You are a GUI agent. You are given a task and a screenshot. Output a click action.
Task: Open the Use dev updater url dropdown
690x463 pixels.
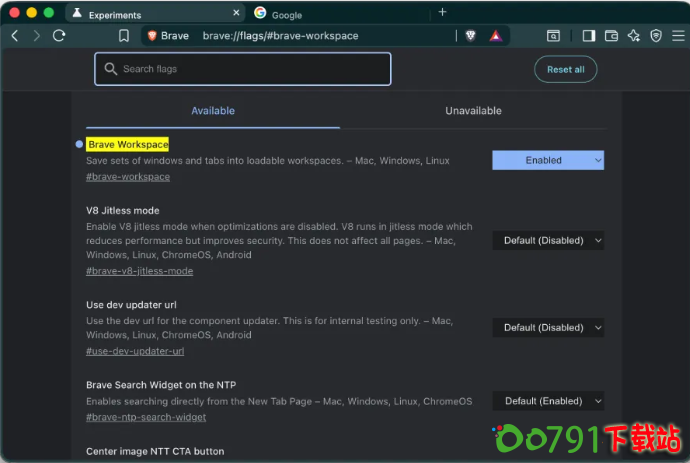click(x=548, y=327)
